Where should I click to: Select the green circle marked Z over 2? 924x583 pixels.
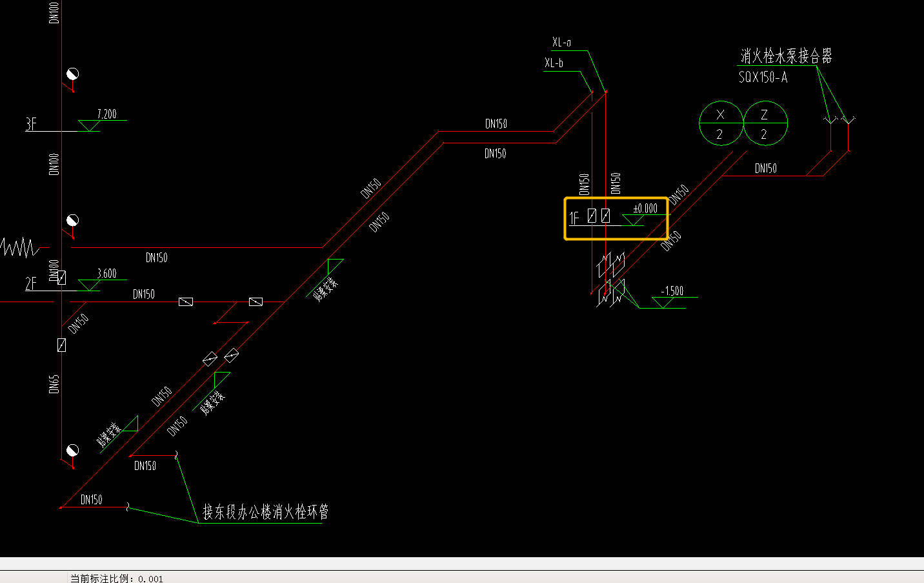click(765, 123)
